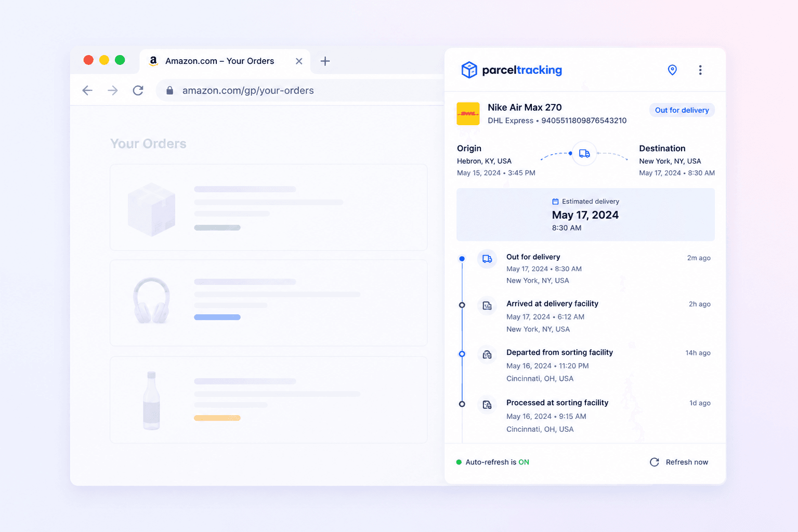Select the Amazon.com – Your Orders tab
The height and width of the screenshot is (532, 798).
pos(225,61)
